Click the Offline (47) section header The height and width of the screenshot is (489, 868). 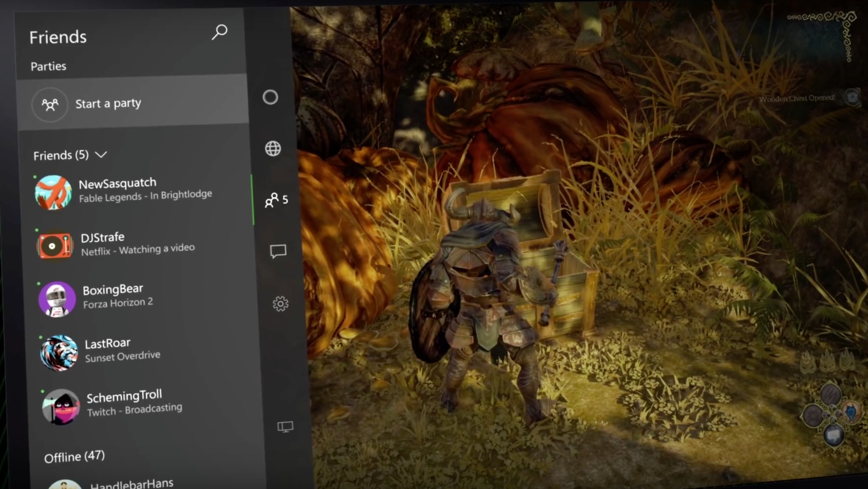[x=74, y=456]
